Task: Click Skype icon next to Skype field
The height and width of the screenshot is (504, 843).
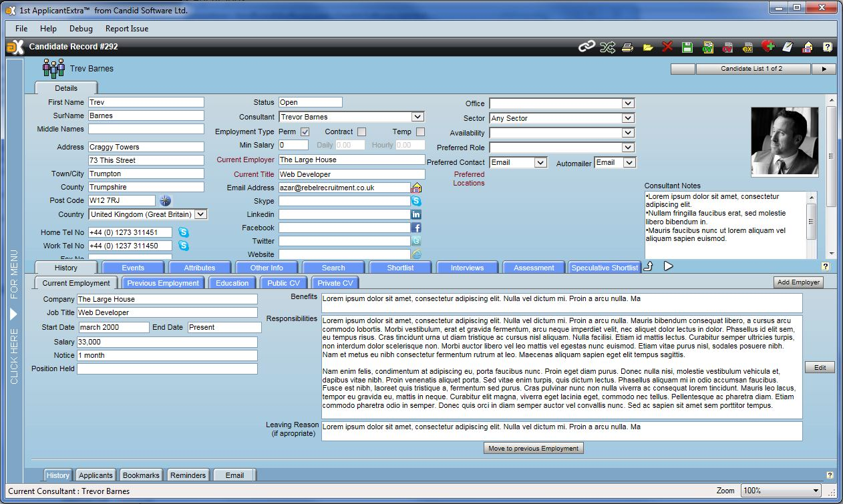Action: [x=416, y=201]
